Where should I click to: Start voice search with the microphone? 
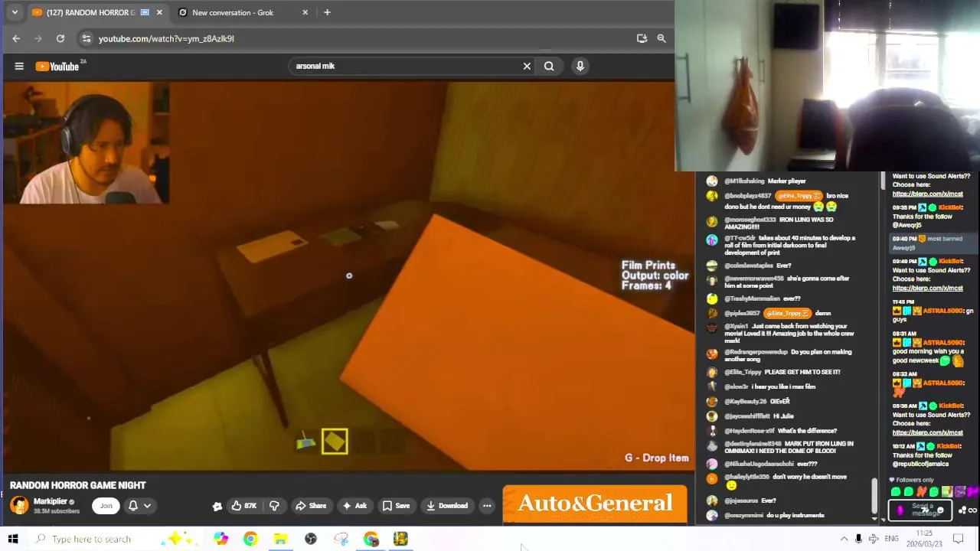[580, 67]
